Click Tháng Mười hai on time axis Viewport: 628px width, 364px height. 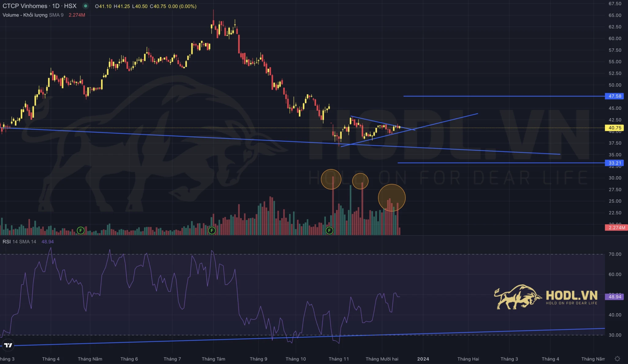[x=382, y=359]
